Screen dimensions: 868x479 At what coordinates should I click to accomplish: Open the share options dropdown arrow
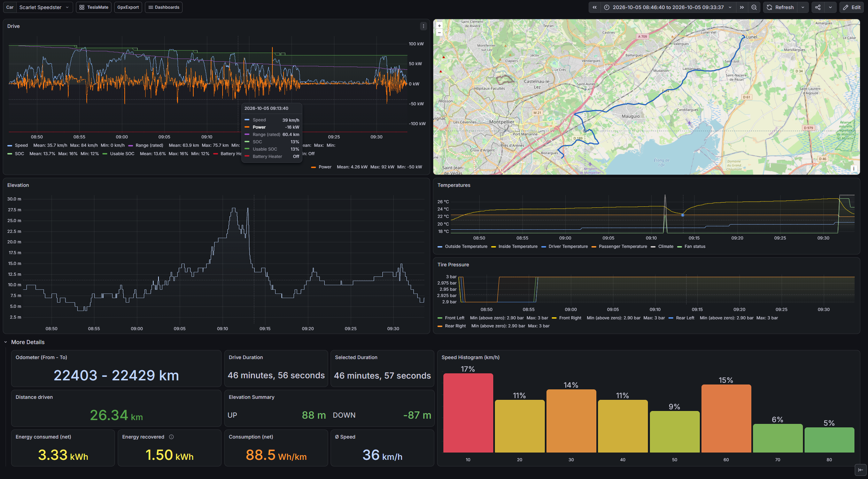(830, 7)
